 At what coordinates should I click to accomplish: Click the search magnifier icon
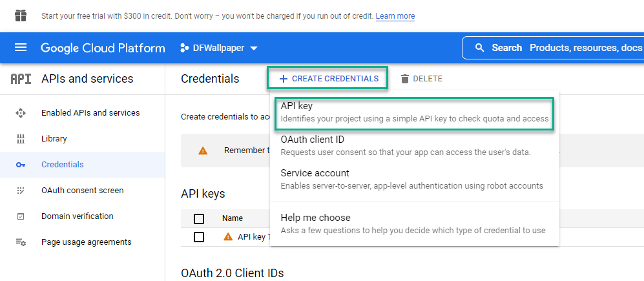coord(479,48)
